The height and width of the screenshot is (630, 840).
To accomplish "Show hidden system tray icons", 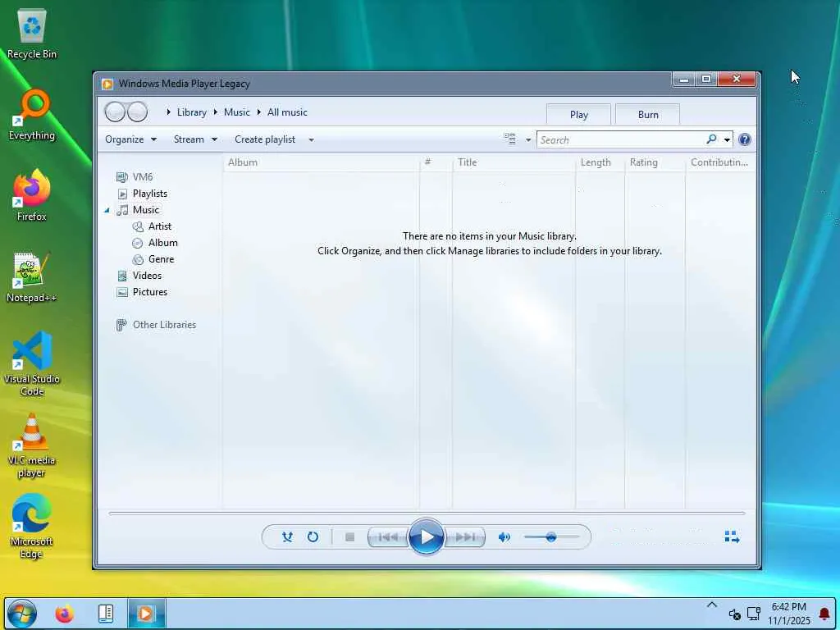I will pos(711,605).
